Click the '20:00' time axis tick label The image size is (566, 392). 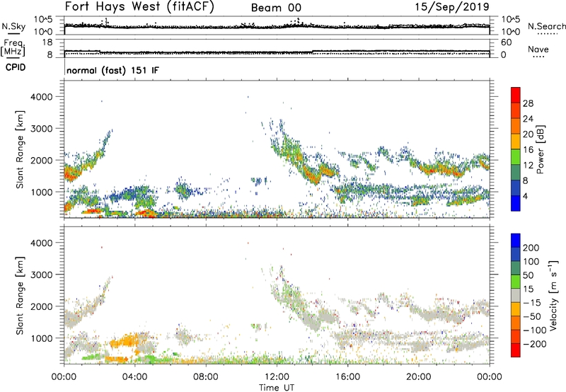tap(418, 377)
